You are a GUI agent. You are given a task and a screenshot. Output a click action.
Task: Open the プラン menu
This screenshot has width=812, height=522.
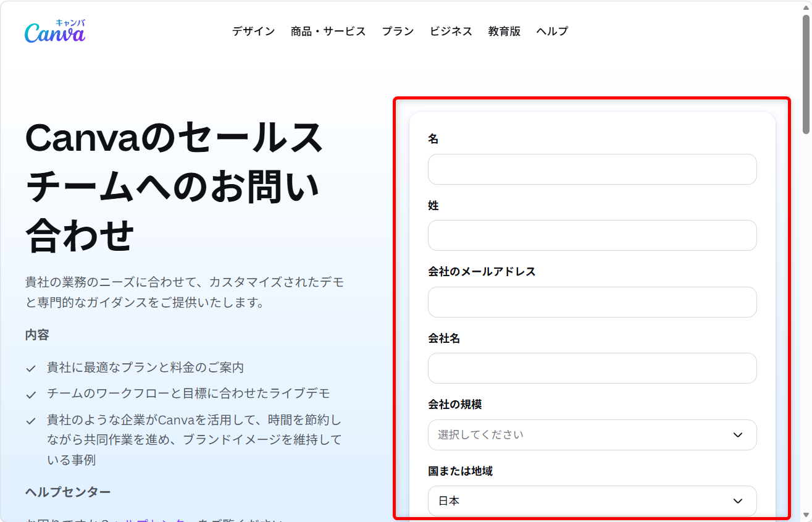(398, 31)
